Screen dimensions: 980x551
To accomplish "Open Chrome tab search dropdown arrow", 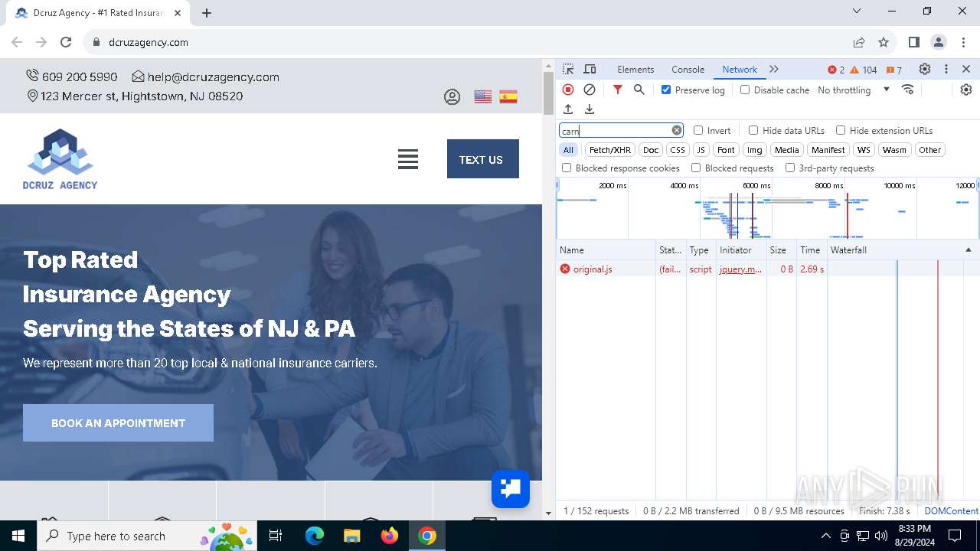I will coord(857,11).
